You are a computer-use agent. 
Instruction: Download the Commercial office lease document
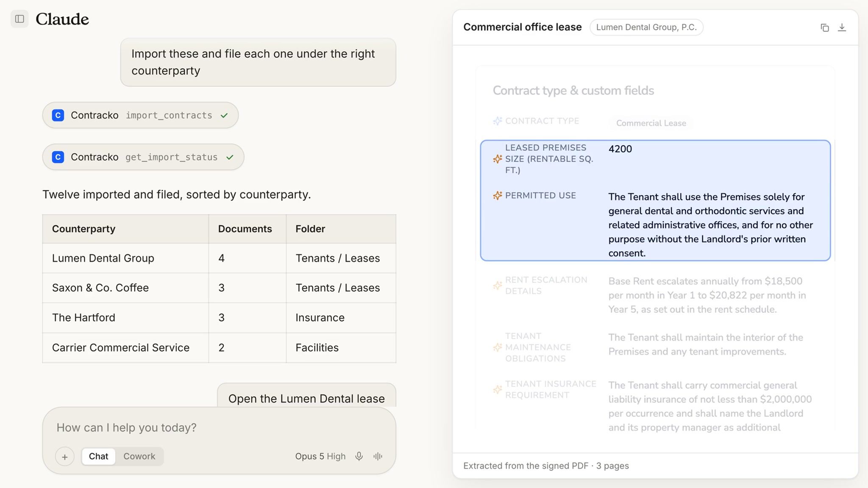[x=842, y=28]
